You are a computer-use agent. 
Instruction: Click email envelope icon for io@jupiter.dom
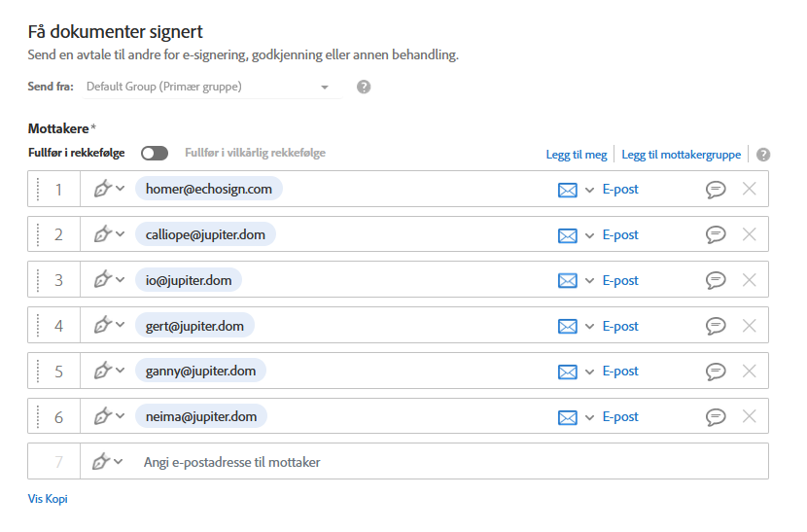click(567, 280)
